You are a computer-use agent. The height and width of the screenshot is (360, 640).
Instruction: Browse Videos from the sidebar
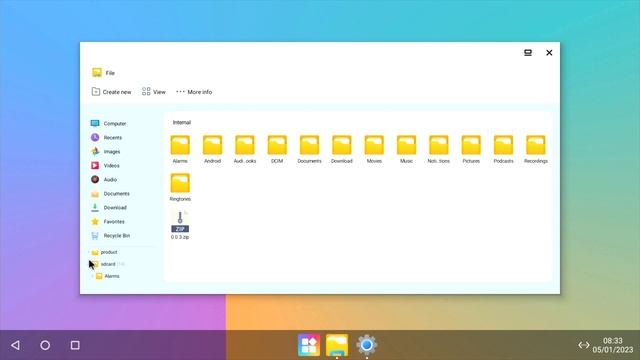coord(105,165)
